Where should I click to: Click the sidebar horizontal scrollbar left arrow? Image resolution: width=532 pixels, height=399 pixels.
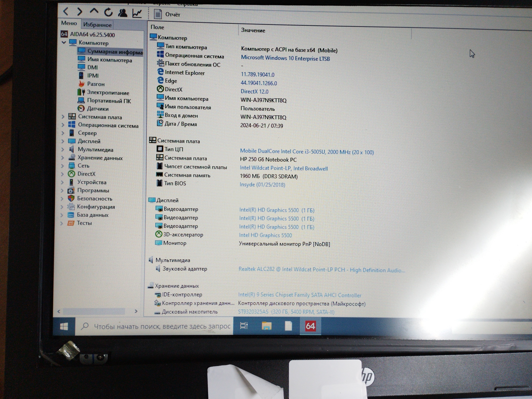pos(59,311)
